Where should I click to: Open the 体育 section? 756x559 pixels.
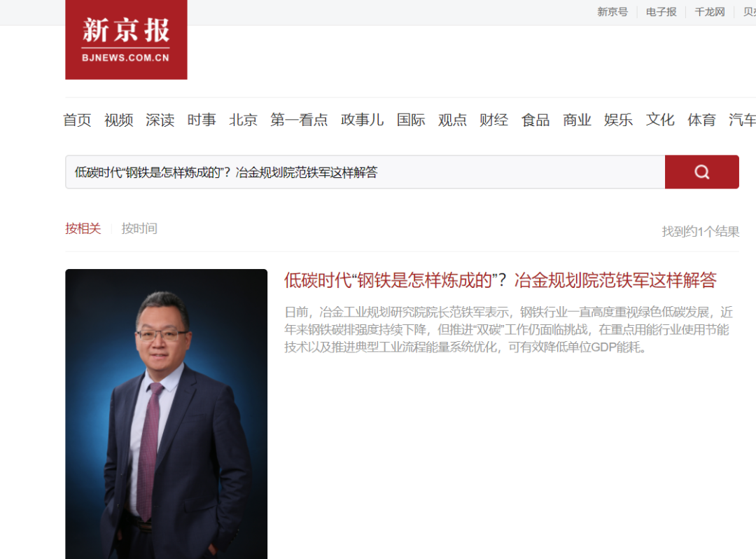(701, 120)
